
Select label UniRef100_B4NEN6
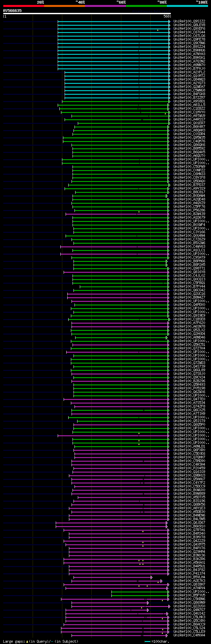point(189,516)
